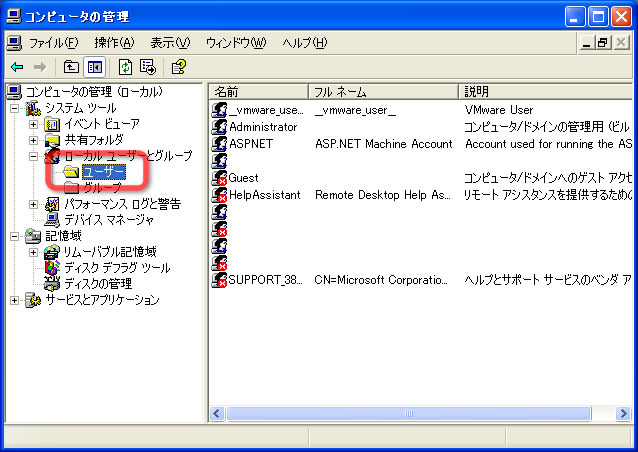638x452 pixels.
Task: Click the Help toolbar icon
Action: [x=178, y=67]
